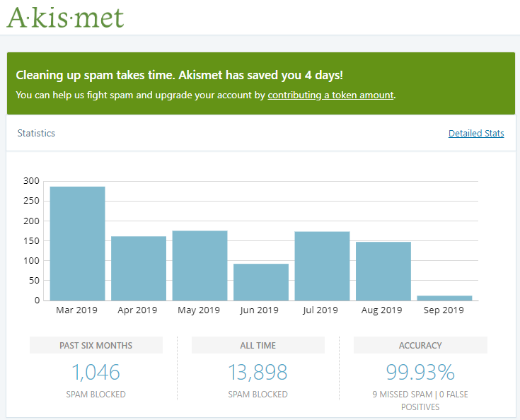Select the Aug 2019 chart bar
This screenshot has width=520, height=420.
point(383,271)
